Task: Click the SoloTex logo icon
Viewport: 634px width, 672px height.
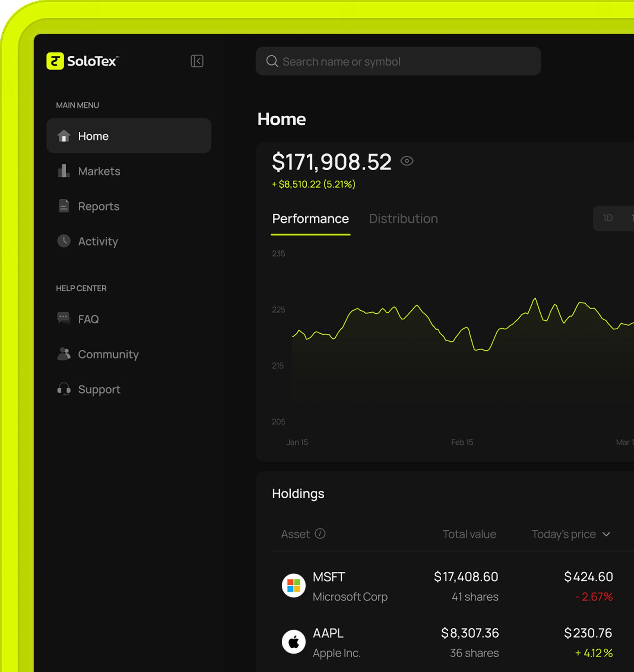Action: tap(55, 61)
